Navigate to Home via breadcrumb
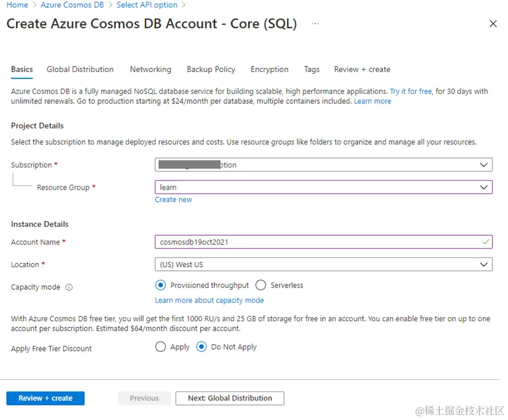The image size is (508, 420). 17,5
